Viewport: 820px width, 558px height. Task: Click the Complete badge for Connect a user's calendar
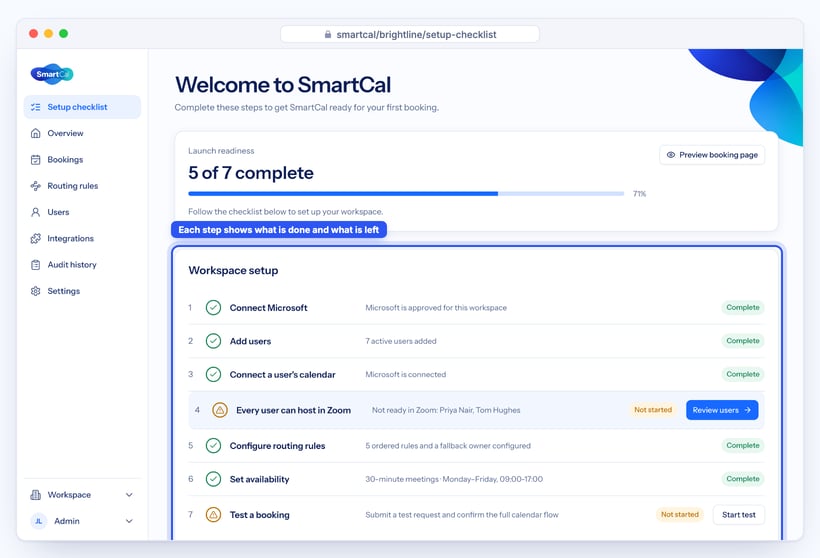click(743, 374)
